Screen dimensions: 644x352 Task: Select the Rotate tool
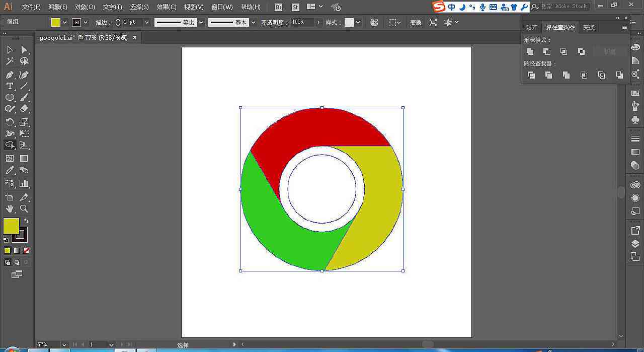tap(10, 122)
